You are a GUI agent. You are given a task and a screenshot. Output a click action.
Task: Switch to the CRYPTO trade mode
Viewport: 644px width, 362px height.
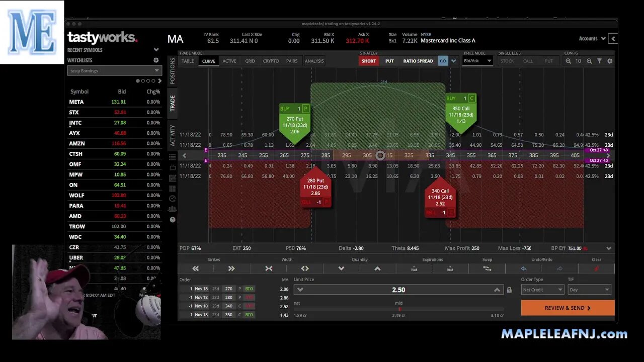(x=271, y=61)
